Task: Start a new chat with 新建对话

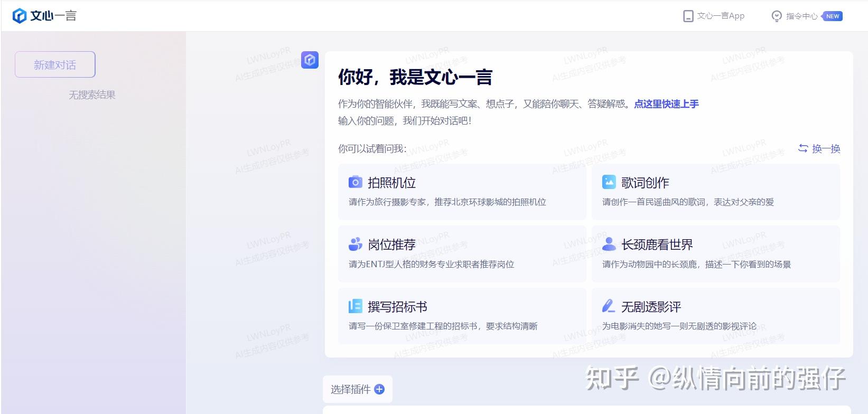Action: point(55,64)
